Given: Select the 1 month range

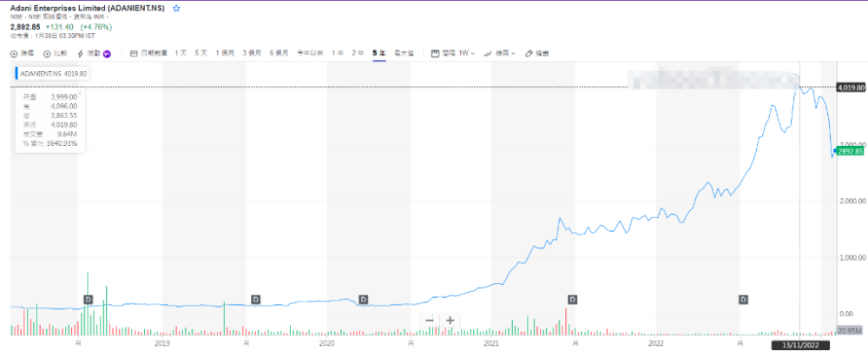Looking at the screenshot, I should [x=225, y=53].
